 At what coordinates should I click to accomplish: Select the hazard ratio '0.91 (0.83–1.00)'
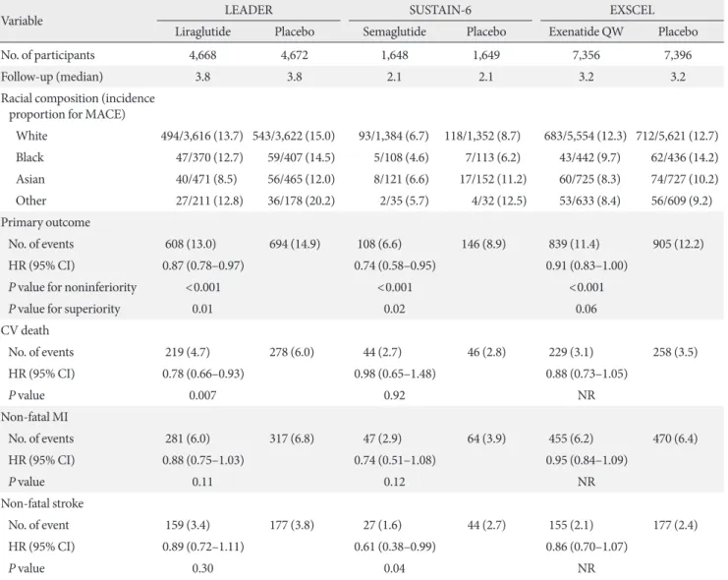(587, 265)
